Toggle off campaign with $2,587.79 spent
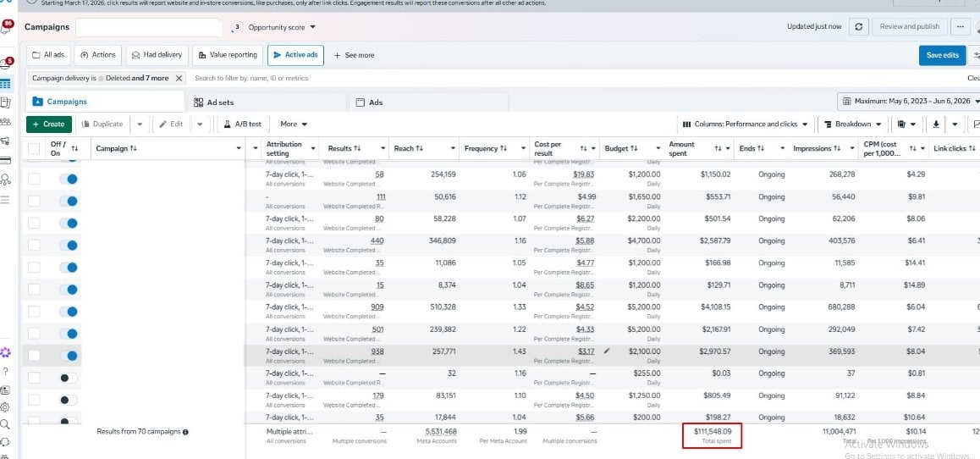 click(69, 245)
